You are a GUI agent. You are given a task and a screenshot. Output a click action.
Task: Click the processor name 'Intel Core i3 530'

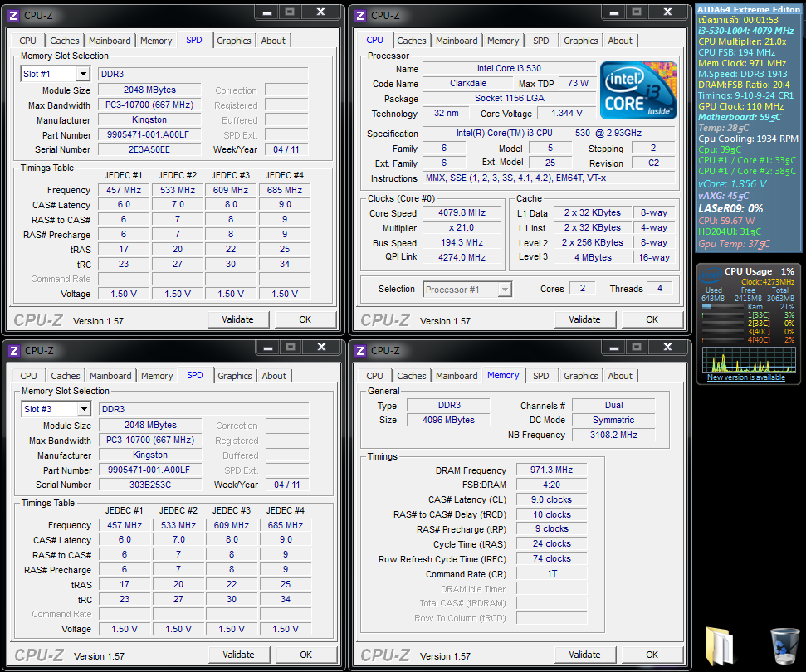pos(509,68)
